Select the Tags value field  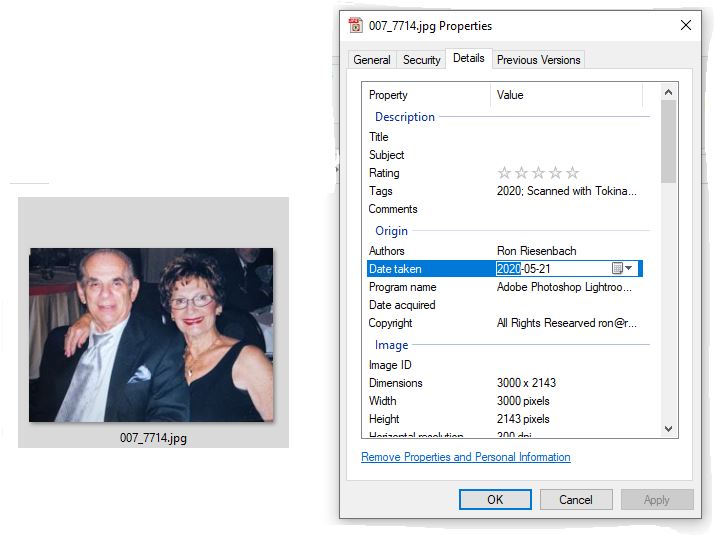567,191
